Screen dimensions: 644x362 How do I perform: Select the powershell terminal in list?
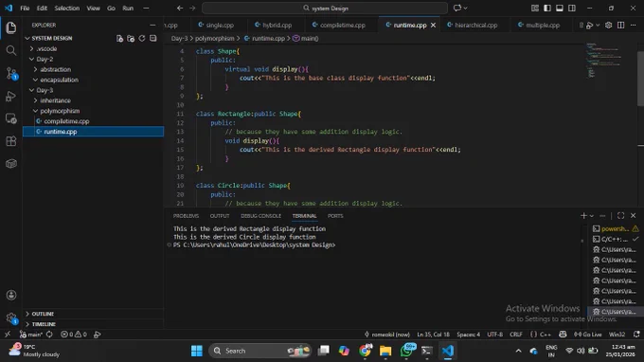(x=615, y=228)
